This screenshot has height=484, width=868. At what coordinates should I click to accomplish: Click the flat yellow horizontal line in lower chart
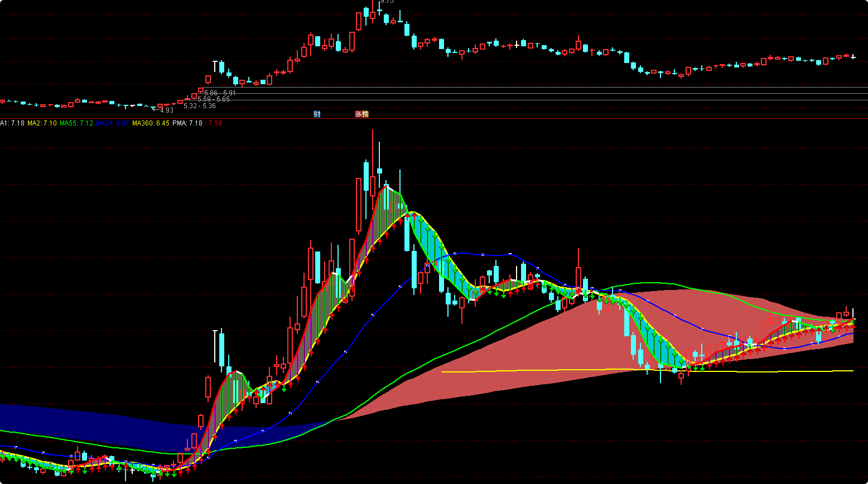[558, 370]
